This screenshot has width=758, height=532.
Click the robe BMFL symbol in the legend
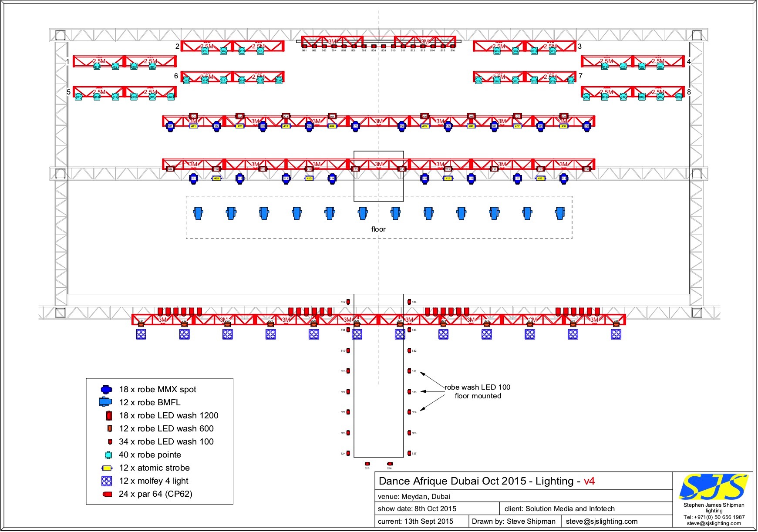tap(106, 402)
